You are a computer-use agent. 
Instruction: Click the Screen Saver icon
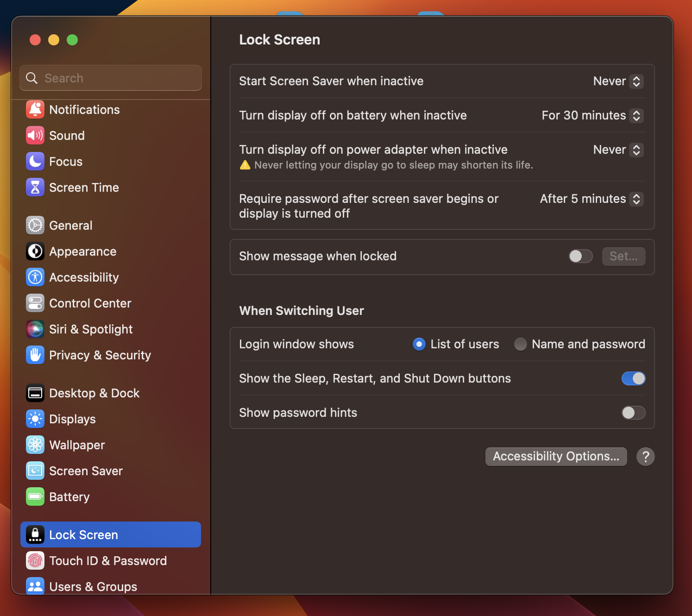coord(35,471)
